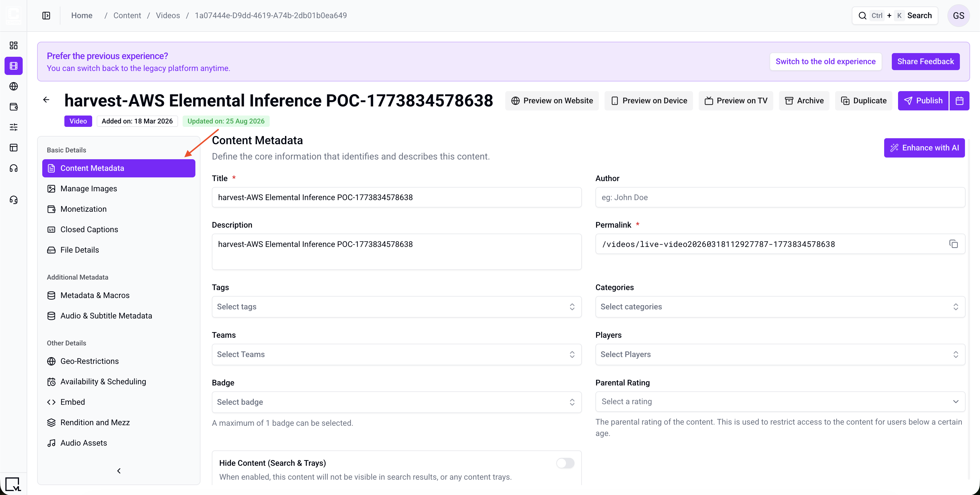Click Preview on Website

(552, 100)
